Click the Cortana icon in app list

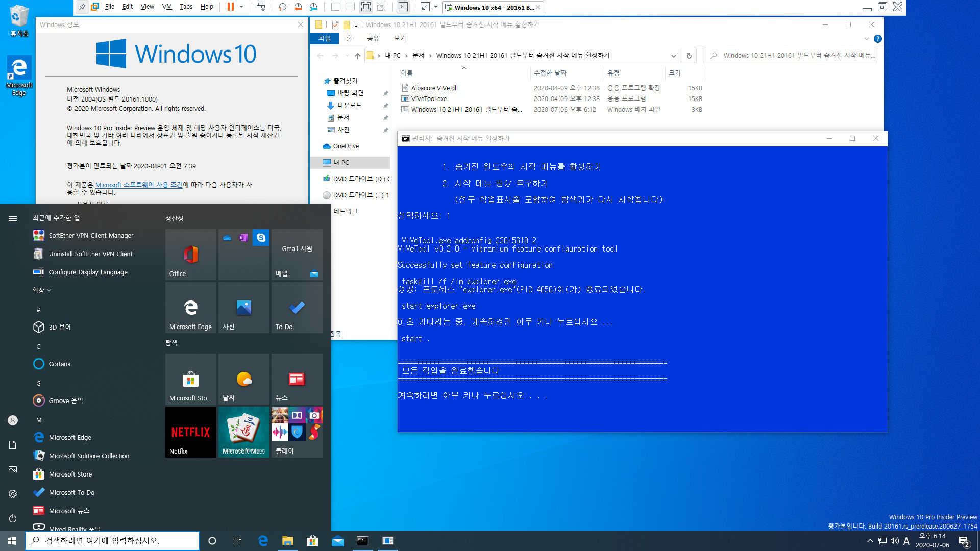tap(38, 364)
